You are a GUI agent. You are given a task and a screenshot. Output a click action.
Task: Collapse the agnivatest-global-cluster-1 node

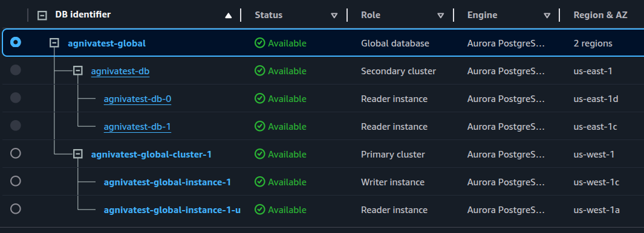click(x=77, y=154)
